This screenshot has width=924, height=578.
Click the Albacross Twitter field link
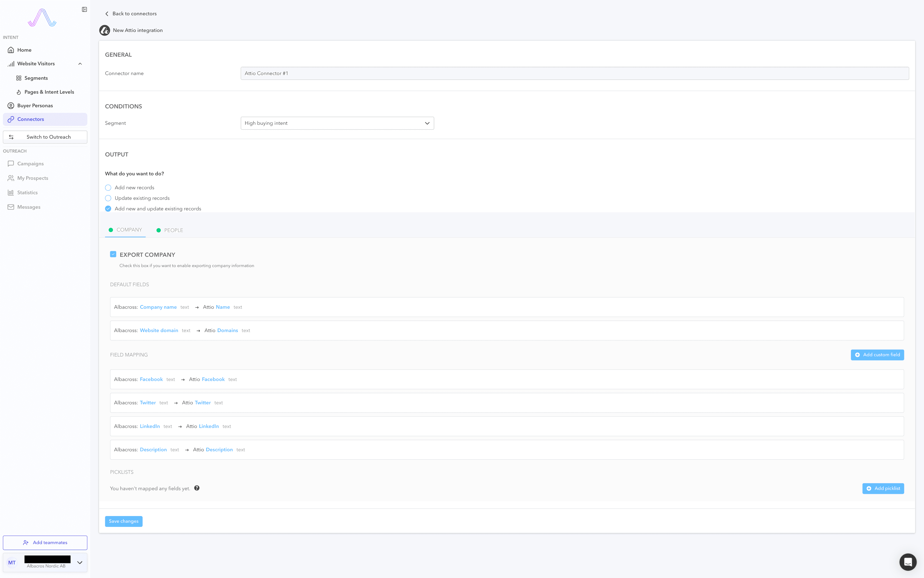pyautogui.click(x=148, y=403)
